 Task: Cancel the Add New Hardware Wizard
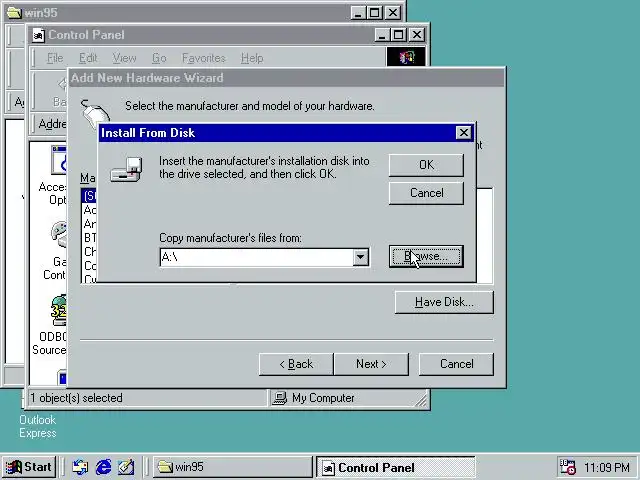tap(456, 364)
